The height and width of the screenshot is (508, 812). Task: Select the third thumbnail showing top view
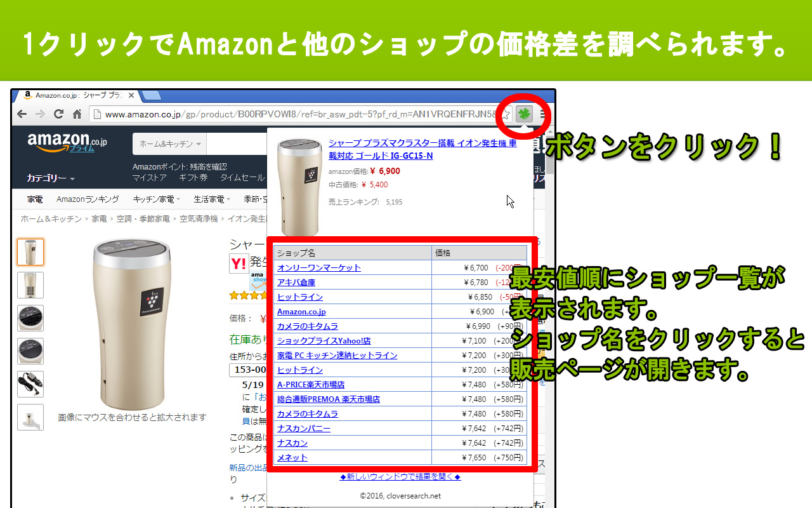coord(30,318)
